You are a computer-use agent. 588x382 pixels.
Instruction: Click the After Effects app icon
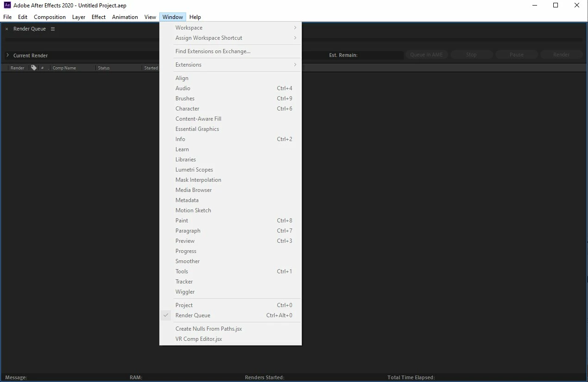coord(7,6)
